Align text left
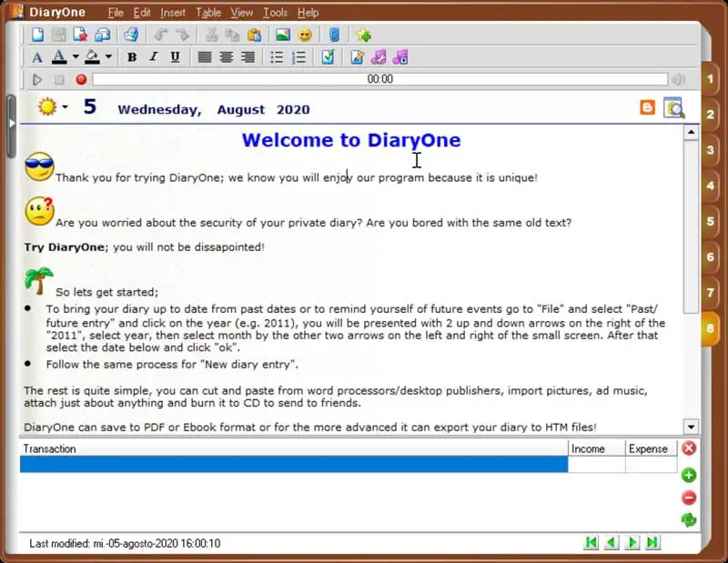This screenshot has height=563, width=728. pyautogui.click(x=204, y=57)
